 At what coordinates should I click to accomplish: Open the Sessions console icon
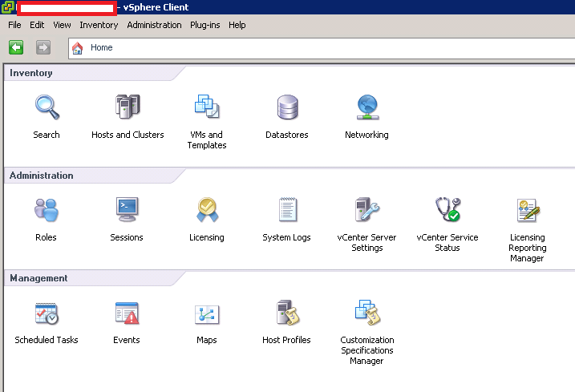[x=127, y=209]
